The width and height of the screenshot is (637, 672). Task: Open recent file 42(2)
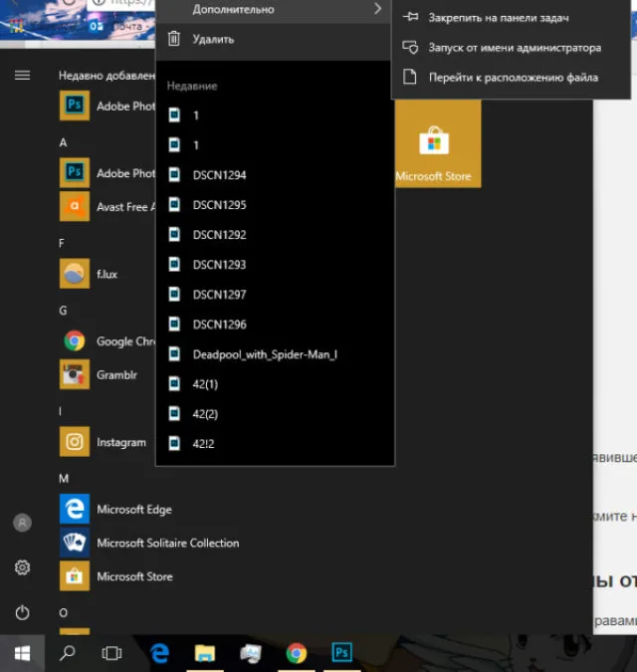(x=275, y=414)
